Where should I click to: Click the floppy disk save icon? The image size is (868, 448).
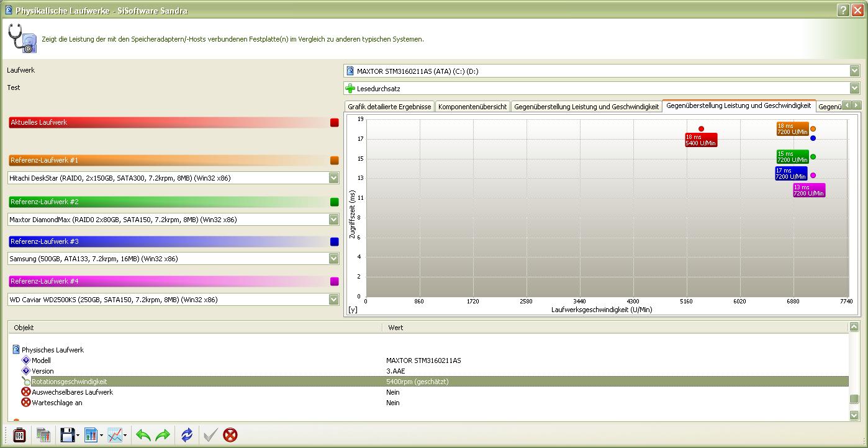pos(67,435)
